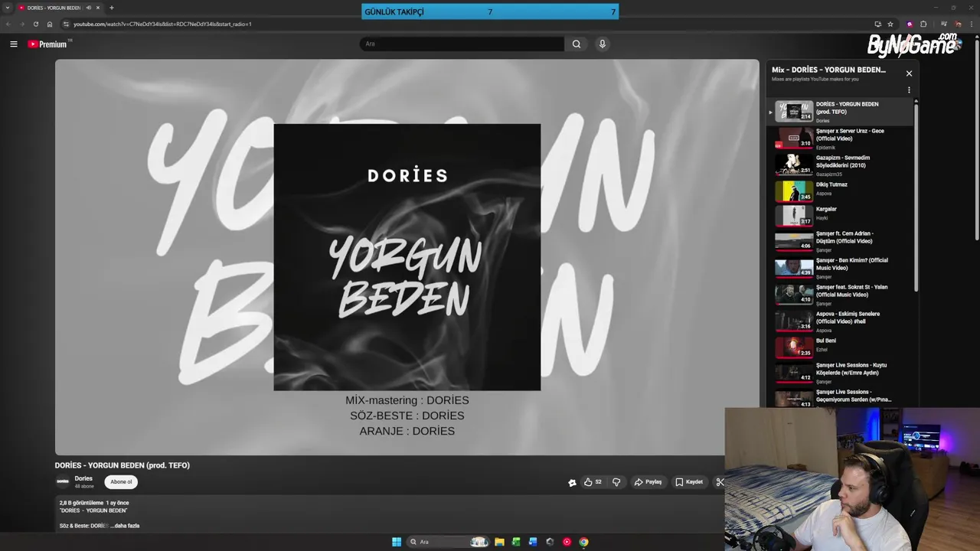Go forward with browser forward arrow
Image resolution: width=980 pixels, height=551 pixels.
pos(21,24)
